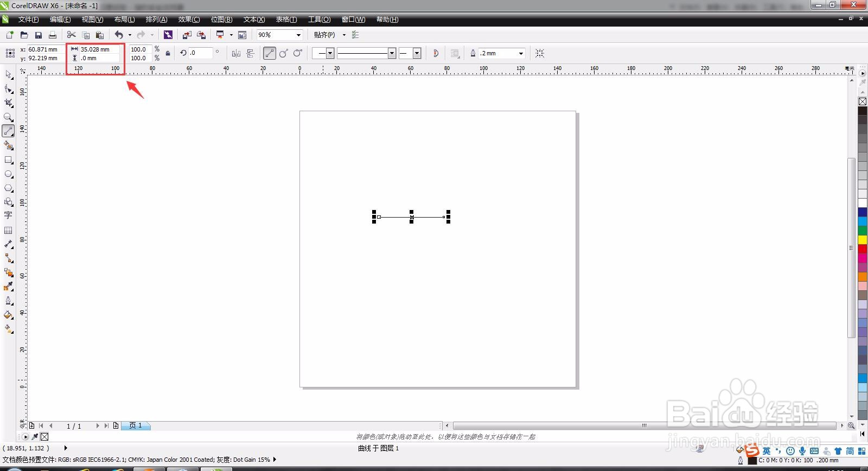868x471 pixels.
Task: Open the 文件(F) menu
Action: (x=28, y=20)
